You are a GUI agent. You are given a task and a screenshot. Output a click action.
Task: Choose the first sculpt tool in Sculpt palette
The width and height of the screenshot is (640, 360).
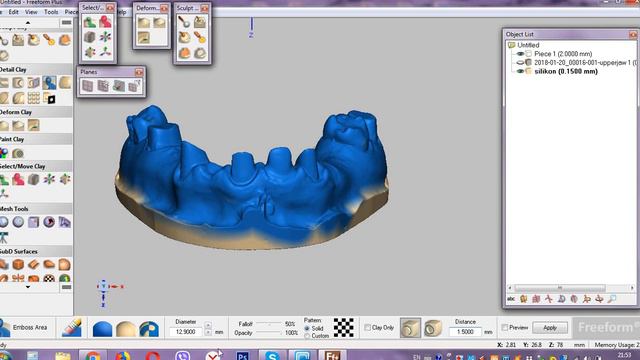coord(184,22)
